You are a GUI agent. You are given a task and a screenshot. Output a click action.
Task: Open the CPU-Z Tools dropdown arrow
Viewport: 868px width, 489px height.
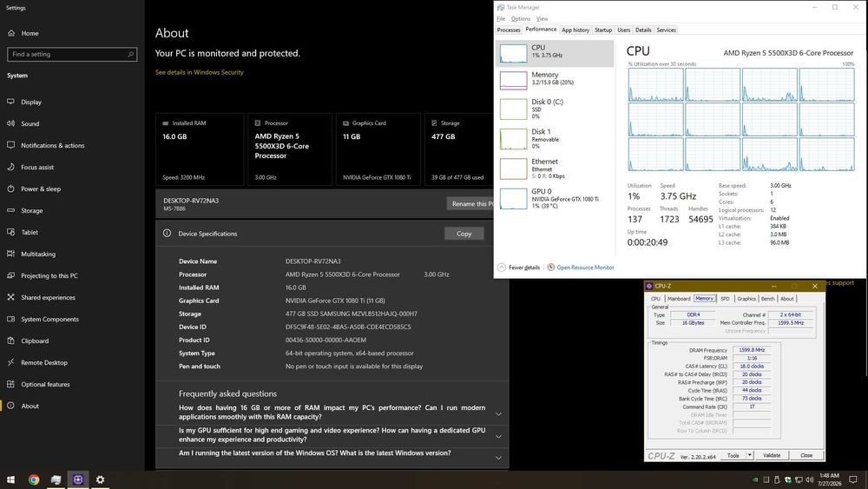(x=750, y=455)
